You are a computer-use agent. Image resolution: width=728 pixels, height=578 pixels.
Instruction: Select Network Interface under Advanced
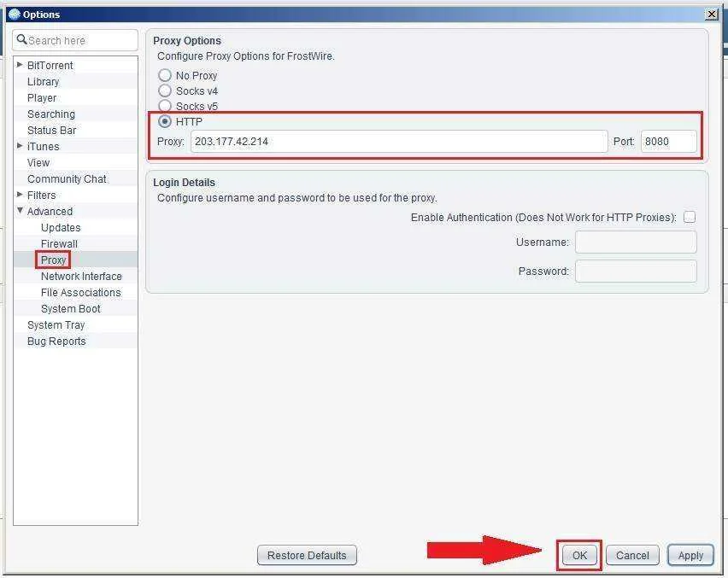point(81,277)
